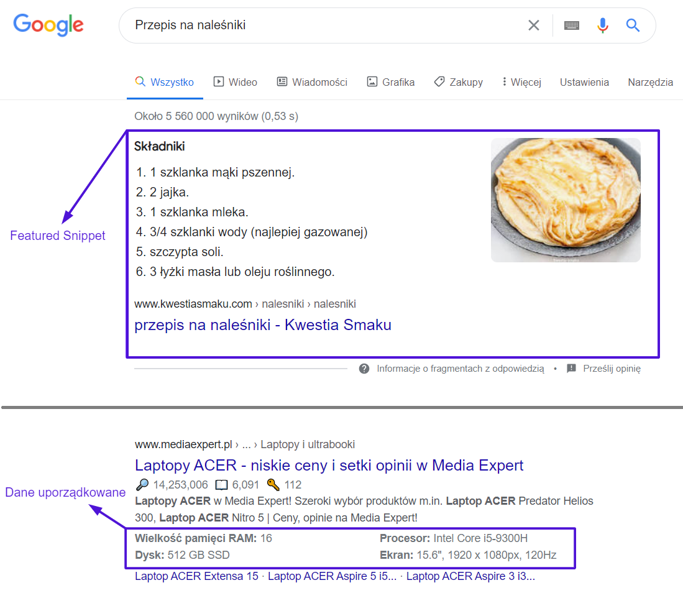Screen dimensions: 683x616
Task: Click the Google logo
Action: (x=48, y=25)
